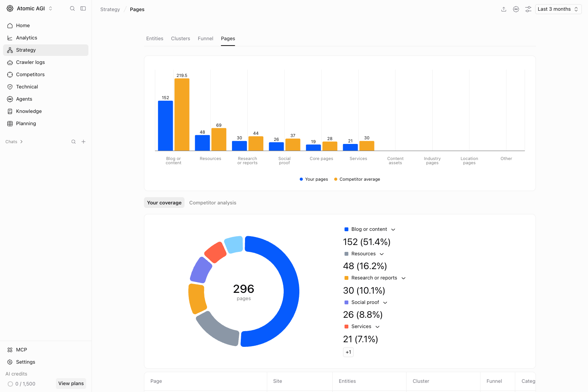
Task: Open the sidebar search icon
Action: pos(72,8)
